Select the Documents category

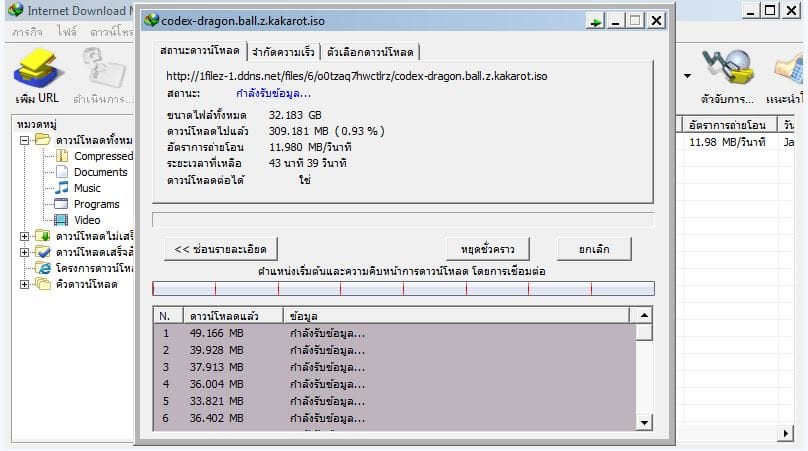pos(100,172)
